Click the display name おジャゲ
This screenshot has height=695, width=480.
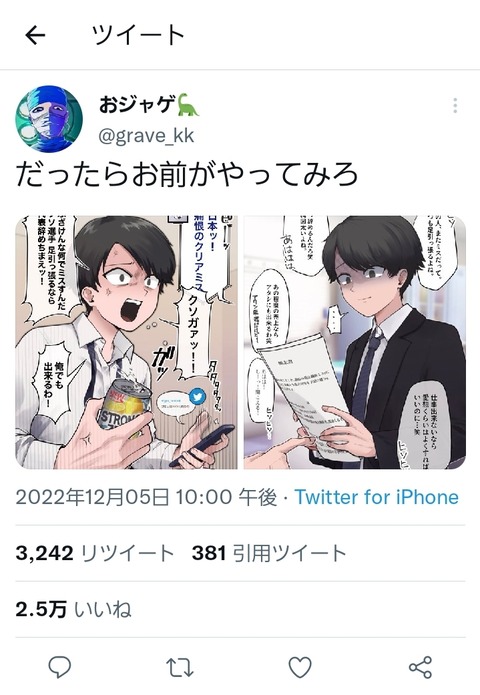(137, 105)
